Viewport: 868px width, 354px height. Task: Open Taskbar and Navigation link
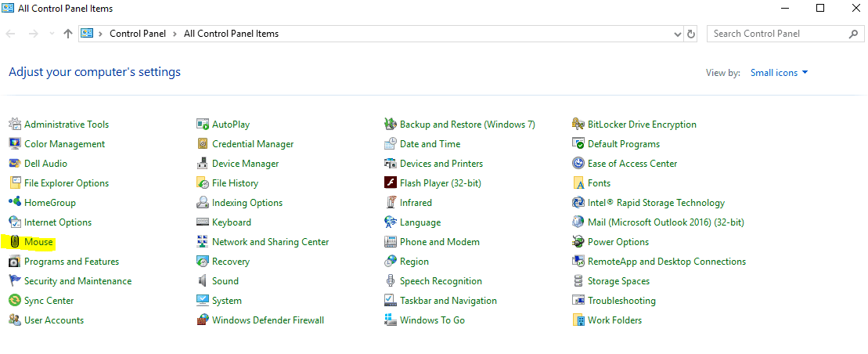click(448, 300)
